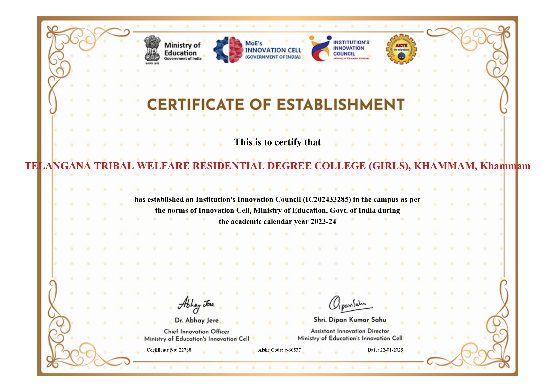
Task: Click the ministry line beneath Chief Innovation Officer
Action: click(197, 339)
